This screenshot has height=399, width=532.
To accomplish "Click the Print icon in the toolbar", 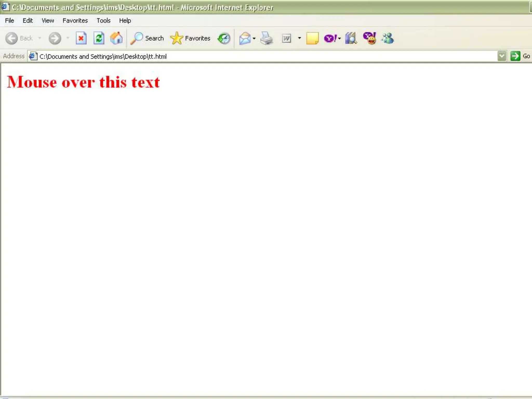I will pos(267,38).
